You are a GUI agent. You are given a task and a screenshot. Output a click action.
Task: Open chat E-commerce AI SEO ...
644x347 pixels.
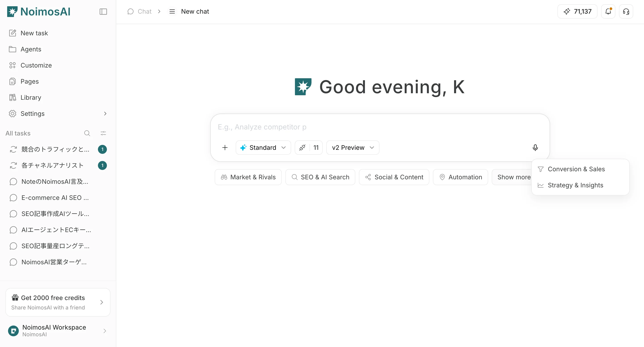pos(58,197)
